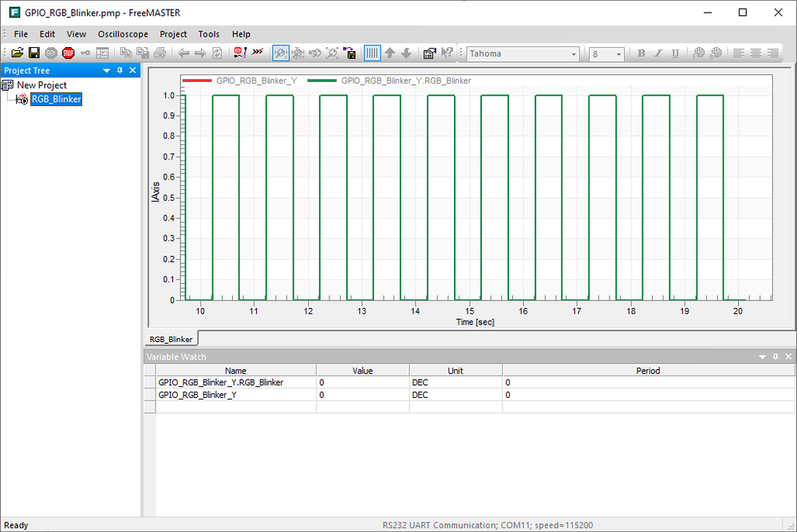This screenshot has height=532, width=797.
Task: Select New Project in the tree
Action: pyautogui.click(x=41, y=85)
